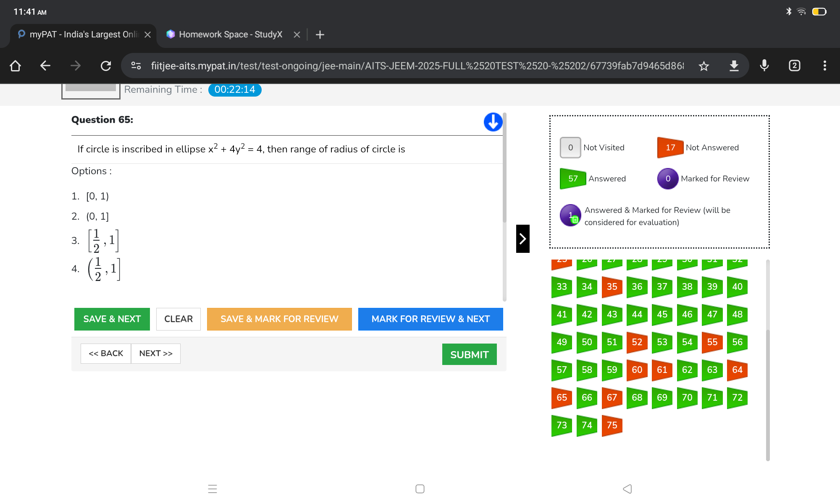The height and width of the screenshot is (504, 840).
Task: Jump to question 47 in palette
Action: point(712,315)
